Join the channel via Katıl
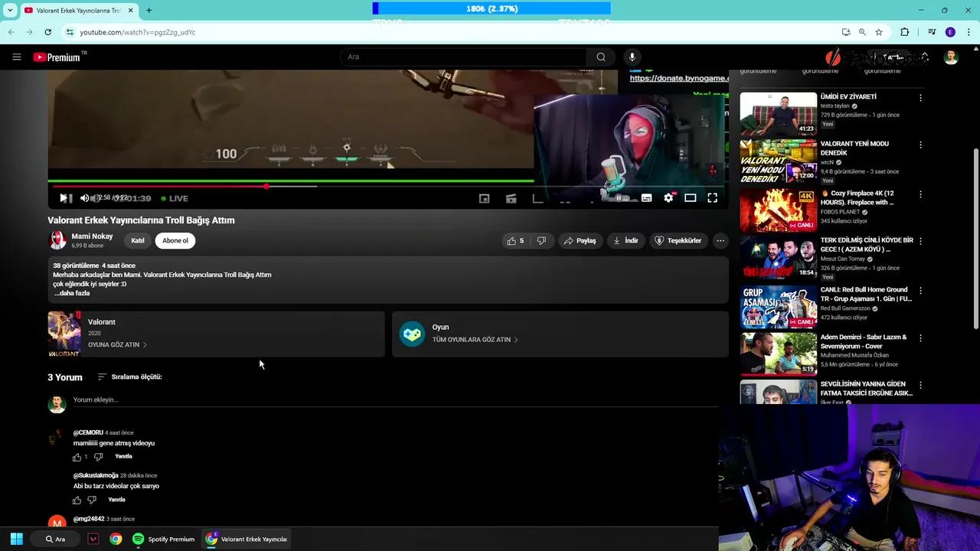This screenshot has height=551, width=980. coord(138,240)
